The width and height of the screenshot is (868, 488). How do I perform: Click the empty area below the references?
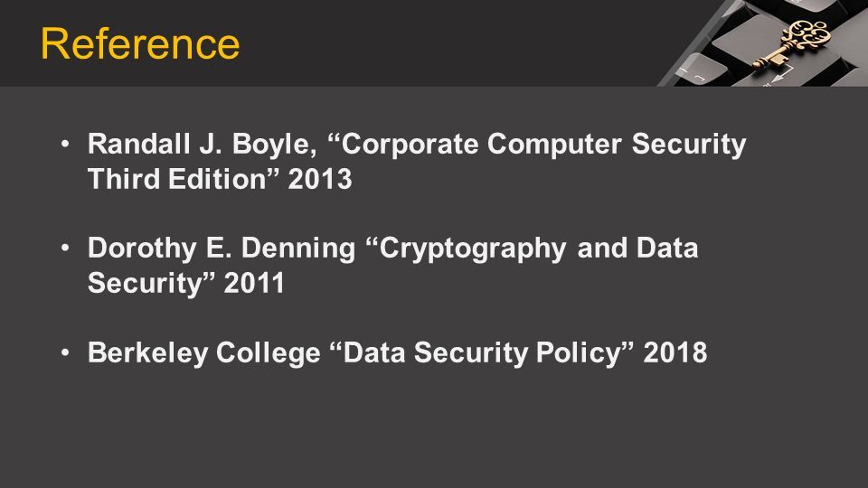434,432
